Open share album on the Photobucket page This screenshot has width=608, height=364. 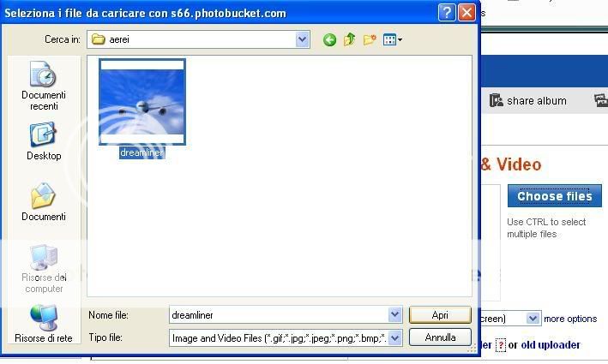(537, 101)
